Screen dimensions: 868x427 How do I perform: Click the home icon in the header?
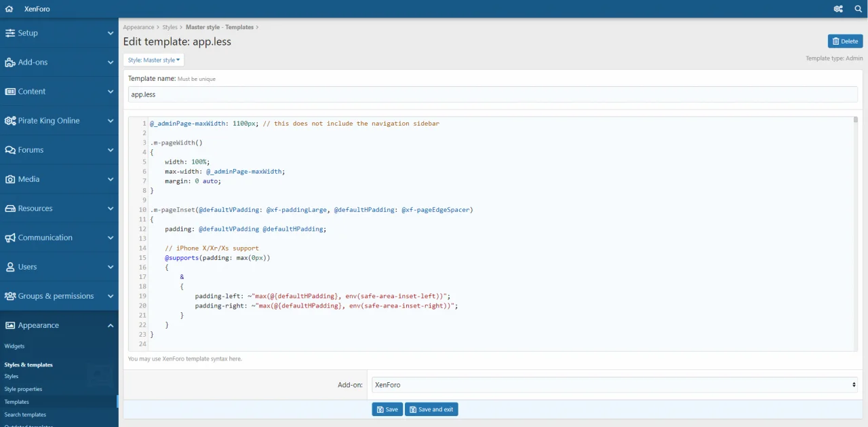(9, 9)
